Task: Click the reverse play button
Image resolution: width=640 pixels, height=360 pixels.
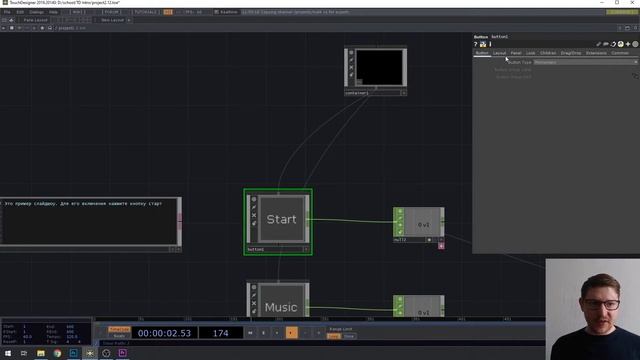Action: (277, 333)
